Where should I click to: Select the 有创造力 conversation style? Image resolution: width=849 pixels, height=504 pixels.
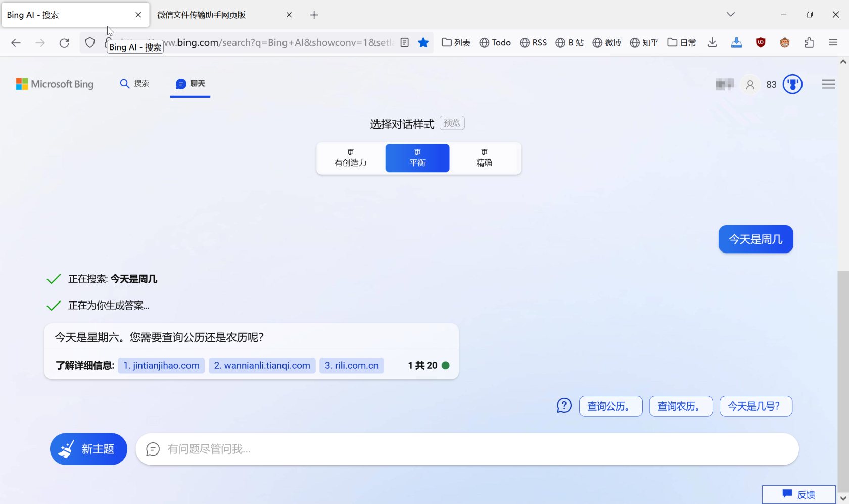[350, 158]
